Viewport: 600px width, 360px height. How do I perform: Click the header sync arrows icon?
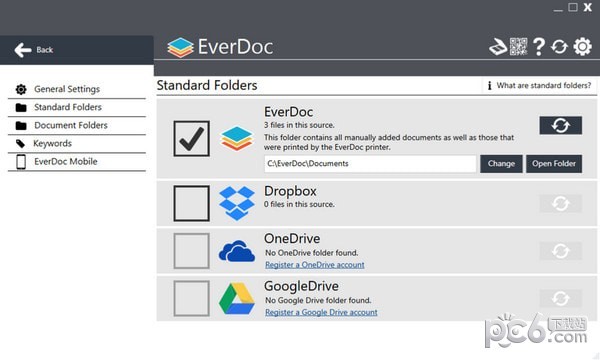[559, 47]
